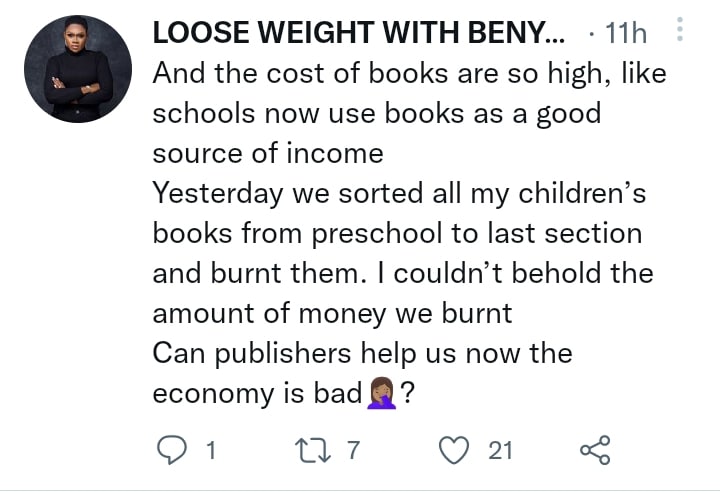Click the text "economy is bad"
This screenshot has height=504, width=720.
click(257, 394)
